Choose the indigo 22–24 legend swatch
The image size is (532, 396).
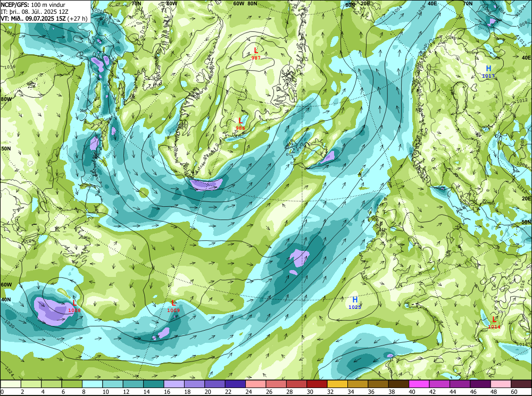coord(235,384)
